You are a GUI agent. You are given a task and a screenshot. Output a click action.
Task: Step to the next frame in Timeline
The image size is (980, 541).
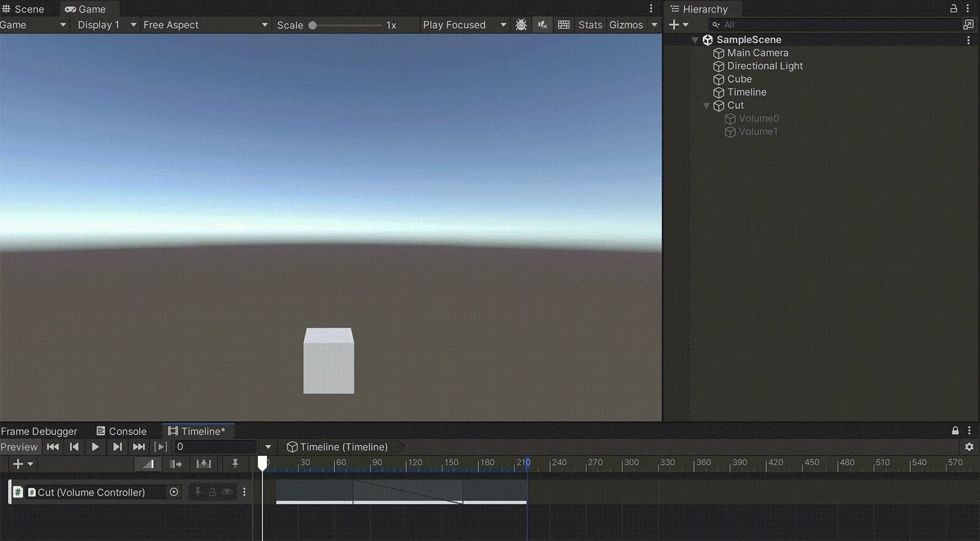[x=117, y=447]
